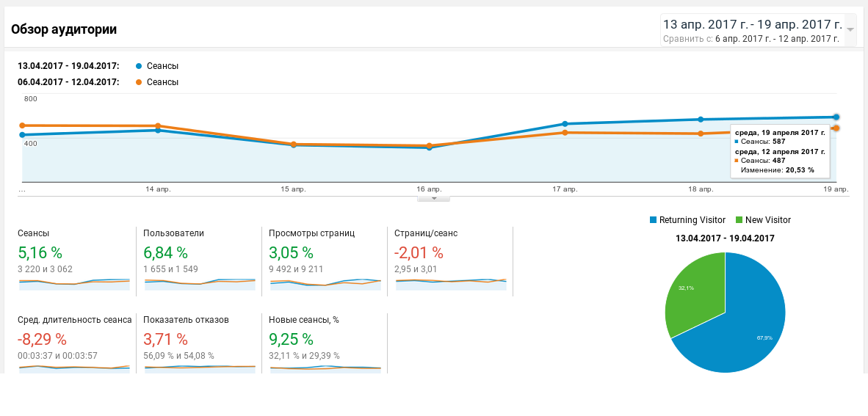Click the 15 апр. axis label

coord(294,189)
